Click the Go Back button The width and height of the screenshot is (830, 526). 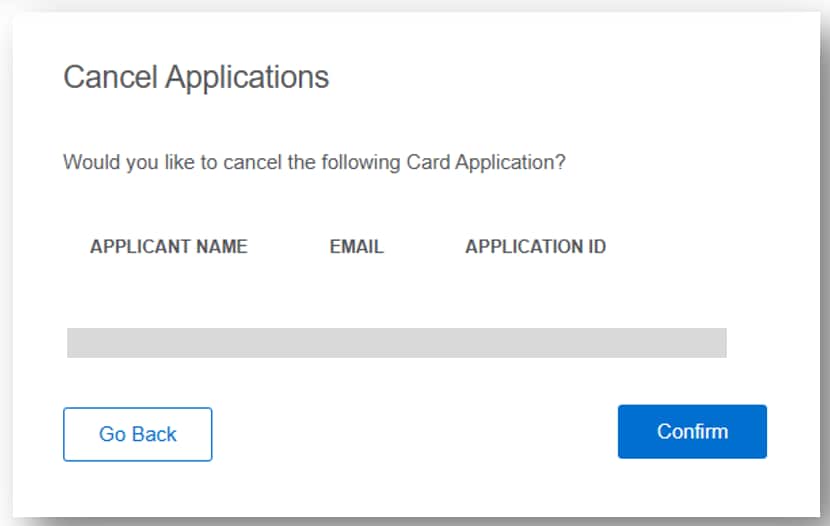coord(138,434)
